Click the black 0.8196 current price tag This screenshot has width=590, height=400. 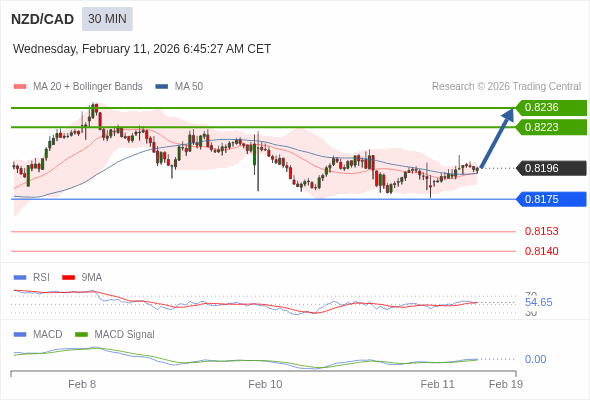[551, 168]
